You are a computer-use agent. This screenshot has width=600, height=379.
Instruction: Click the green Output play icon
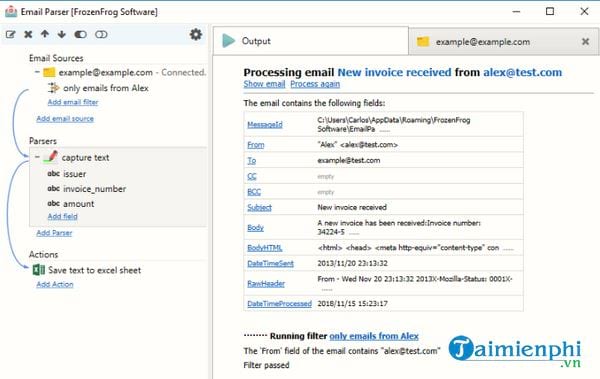point(228,41)
